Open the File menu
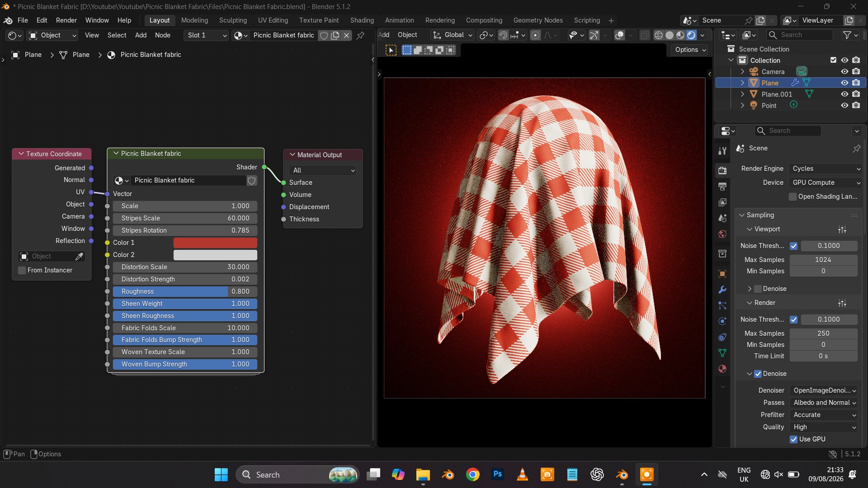The width and height of the screenshot is (868, 488). (23, 20)
